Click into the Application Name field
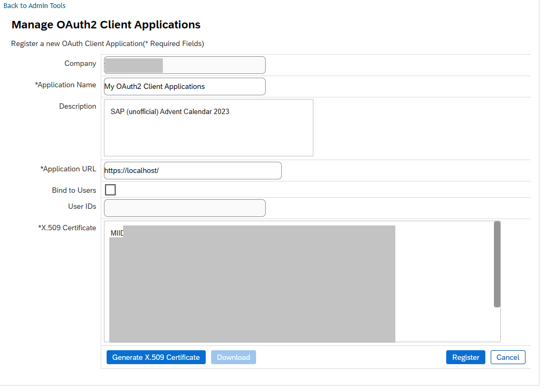Image resolution: width=548 pixels, height=392 pixels. 185,87
